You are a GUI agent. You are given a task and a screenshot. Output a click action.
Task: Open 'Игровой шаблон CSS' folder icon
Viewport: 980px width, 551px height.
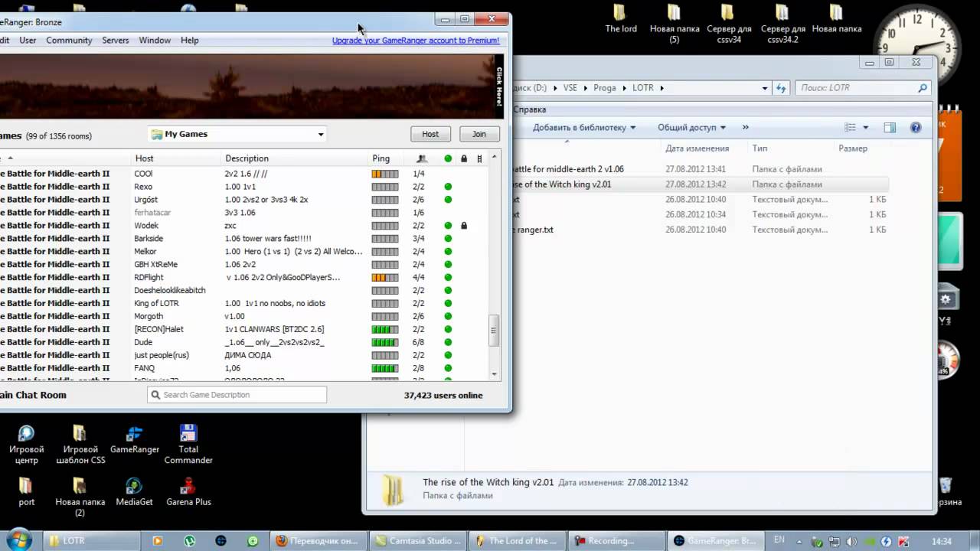80,444
